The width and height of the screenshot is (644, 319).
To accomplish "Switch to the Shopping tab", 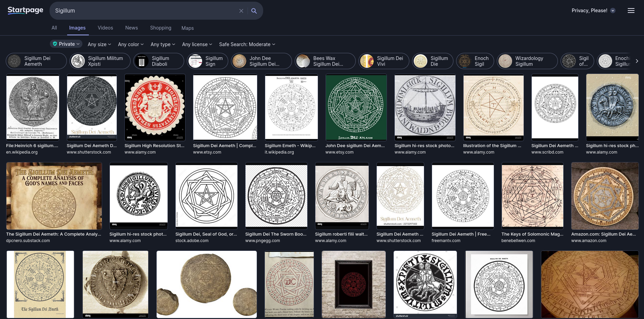I will coord(161,28).
